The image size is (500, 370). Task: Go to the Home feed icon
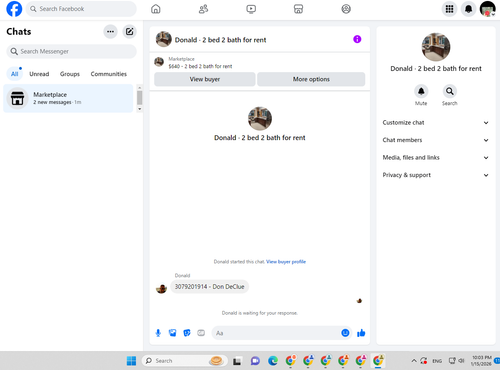click(156, 9)
